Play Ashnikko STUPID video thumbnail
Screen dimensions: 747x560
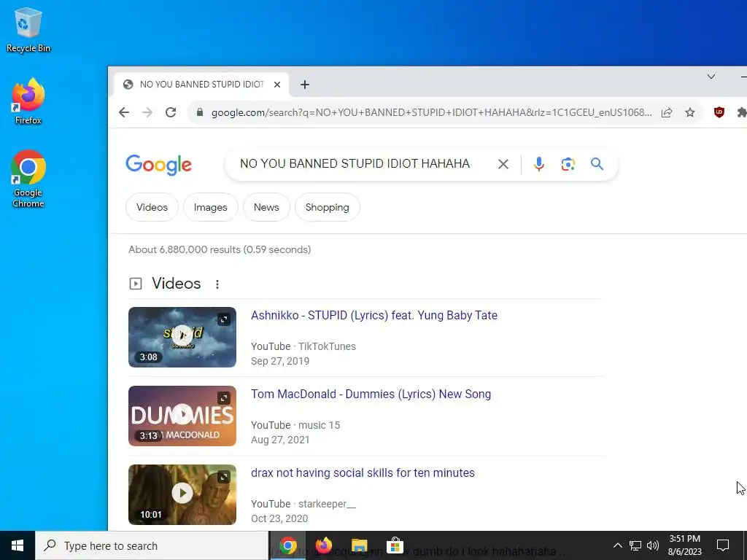182,337
